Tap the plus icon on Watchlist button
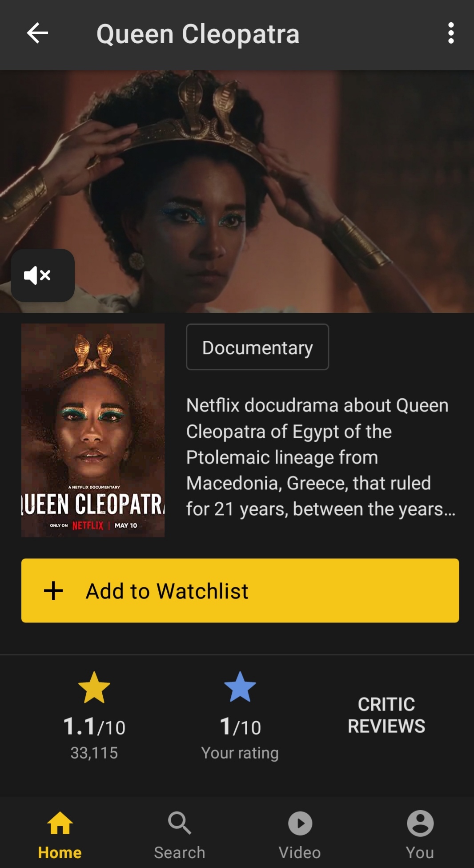This screenshot has height=868, width=474. coord(53,591)
